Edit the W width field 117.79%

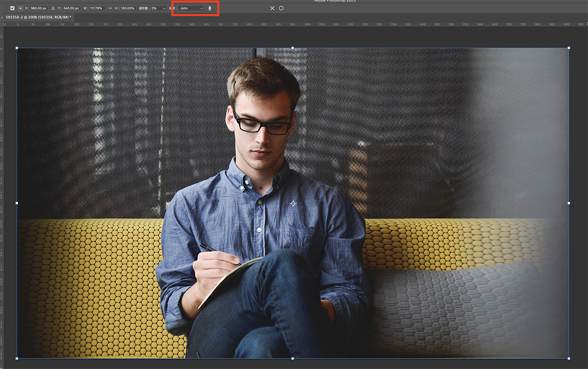(x=97, y=8)
